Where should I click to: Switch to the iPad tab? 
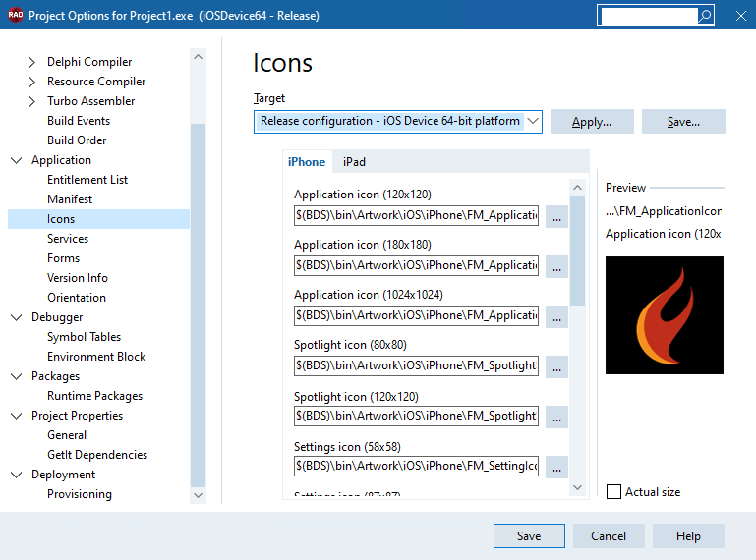354,162
